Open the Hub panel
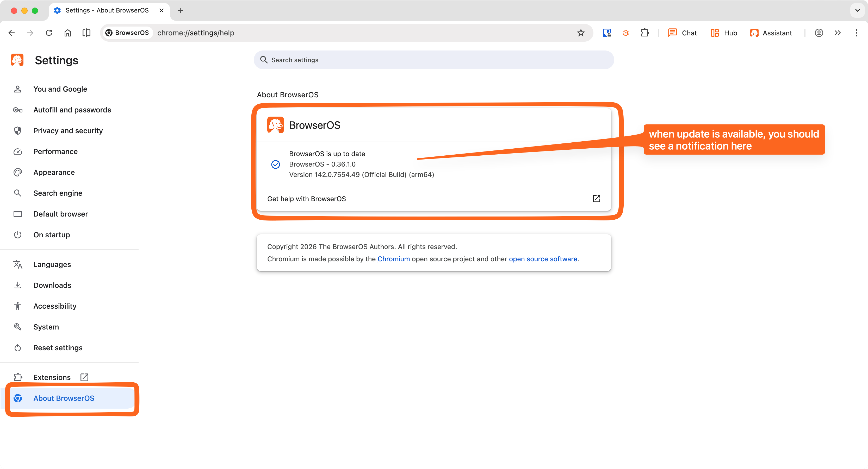 [724, 33]
